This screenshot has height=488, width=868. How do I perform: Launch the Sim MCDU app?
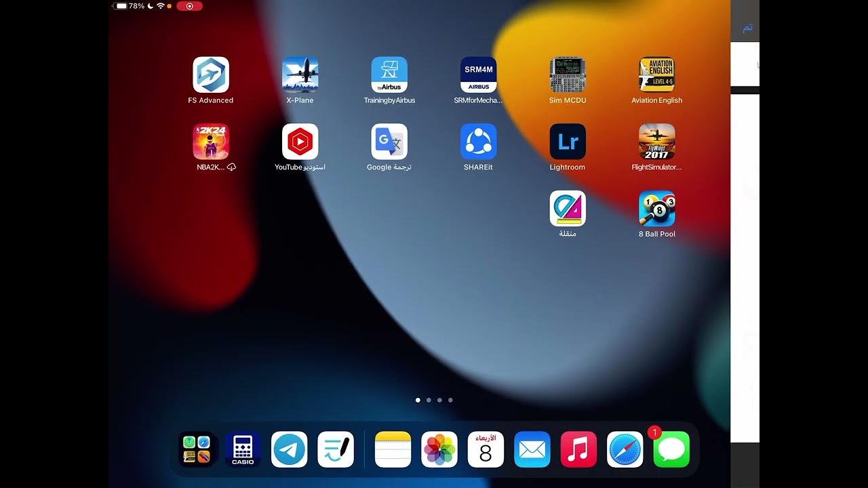point(568,75)
